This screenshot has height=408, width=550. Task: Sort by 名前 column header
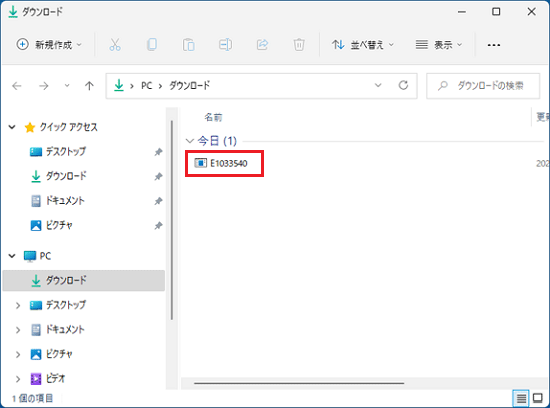pos(213,117)
